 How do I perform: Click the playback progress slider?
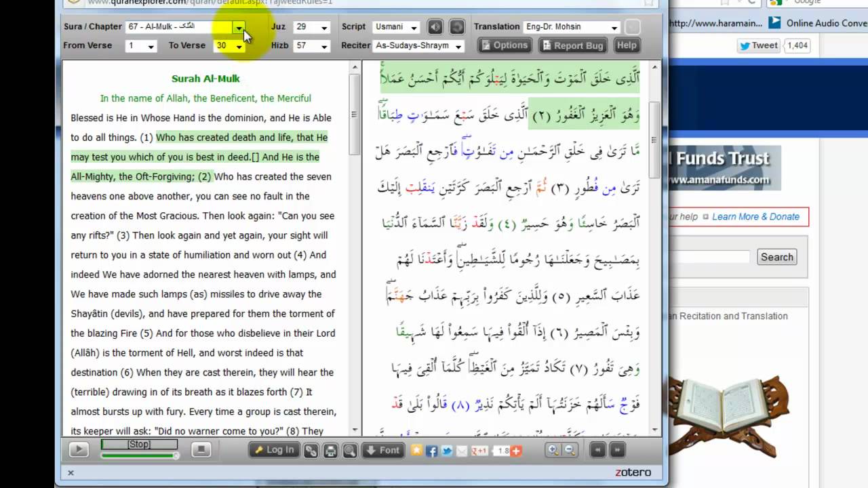point(140,455)
